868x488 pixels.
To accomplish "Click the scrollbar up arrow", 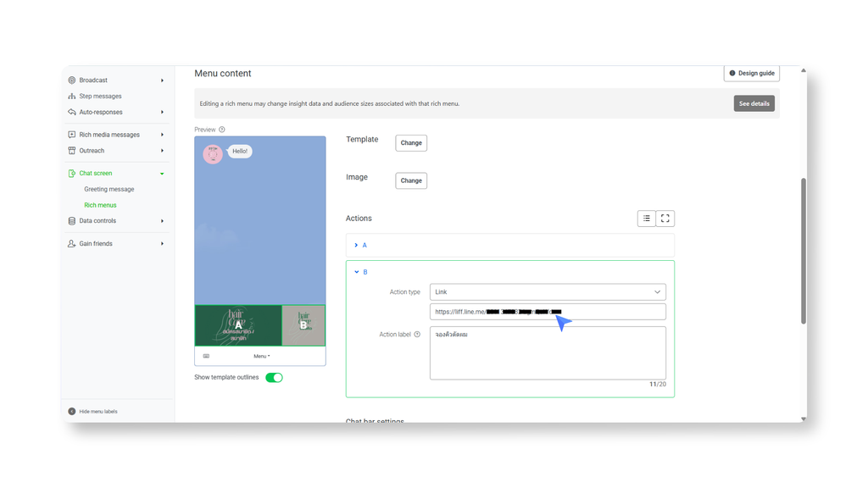I will pyautogui.click(x=804, y=70).
